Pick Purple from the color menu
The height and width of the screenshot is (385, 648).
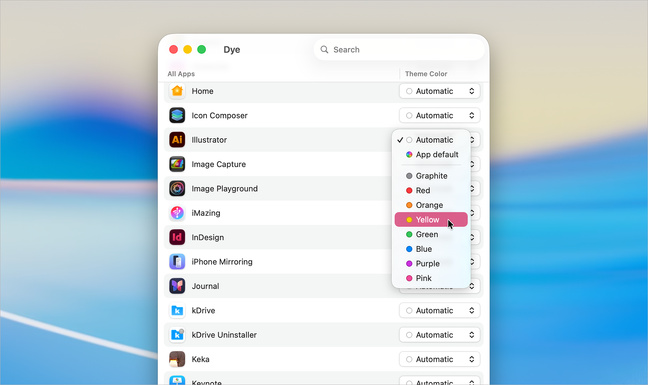(x=431, y=264)
